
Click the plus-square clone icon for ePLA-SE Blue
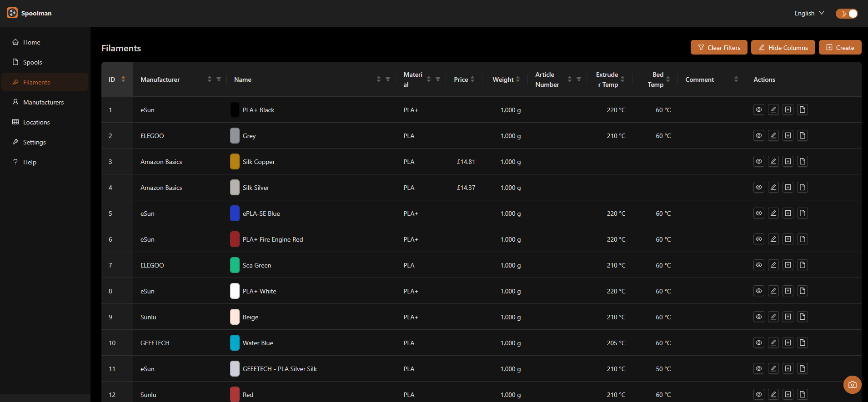point(788,213)
